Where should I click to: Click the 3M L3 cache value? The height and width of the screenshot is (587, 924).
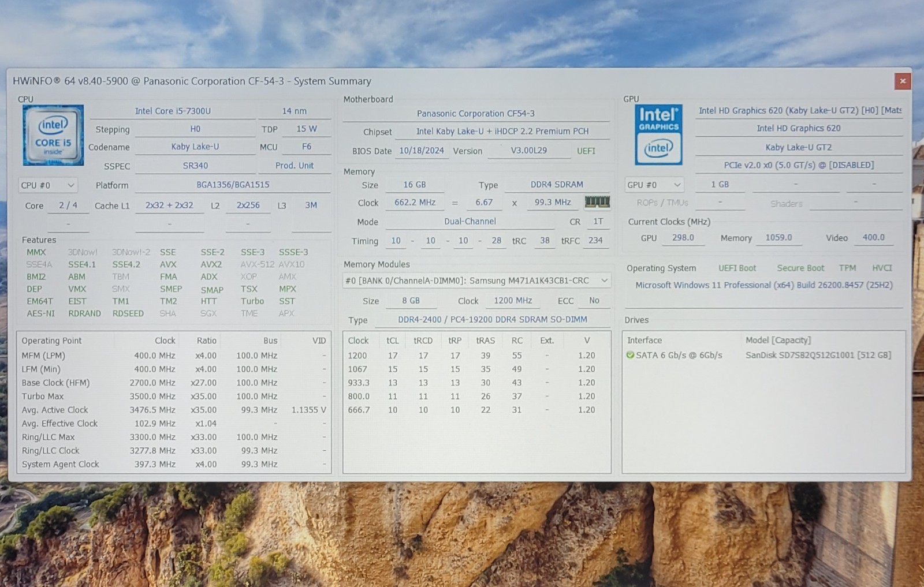click(311, 205)
